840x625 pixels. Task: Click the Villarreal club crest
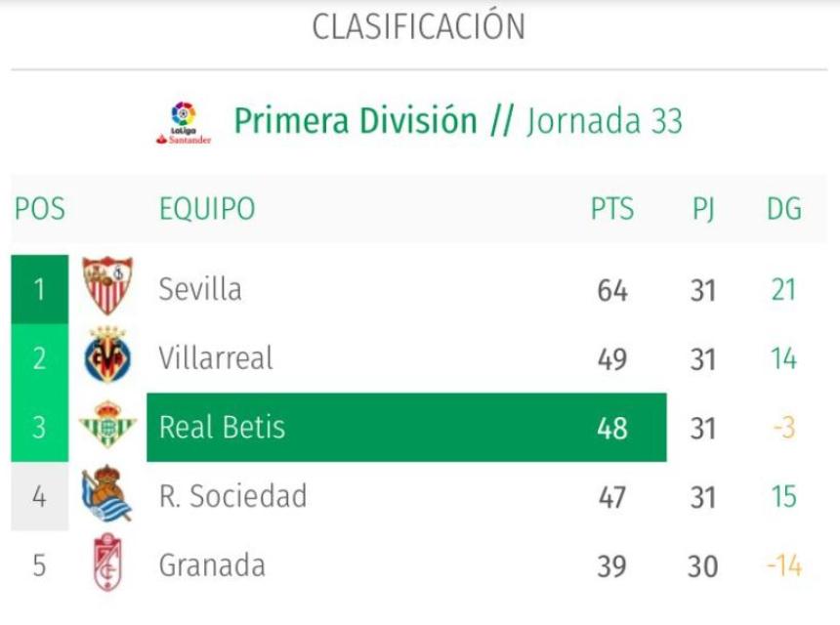(x=107, y=356)
